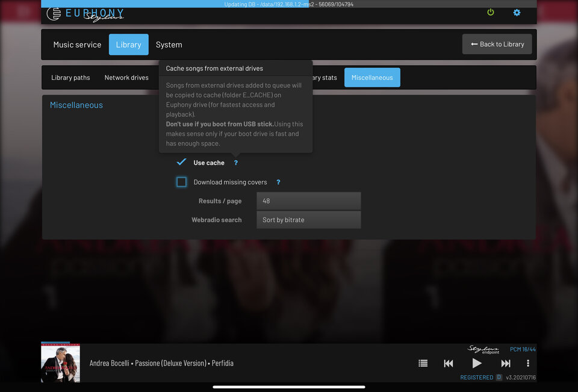Click the help icon next to Use cache
Image resolution: width=578 pixels, height=392 pixels.
pos(236,163)
